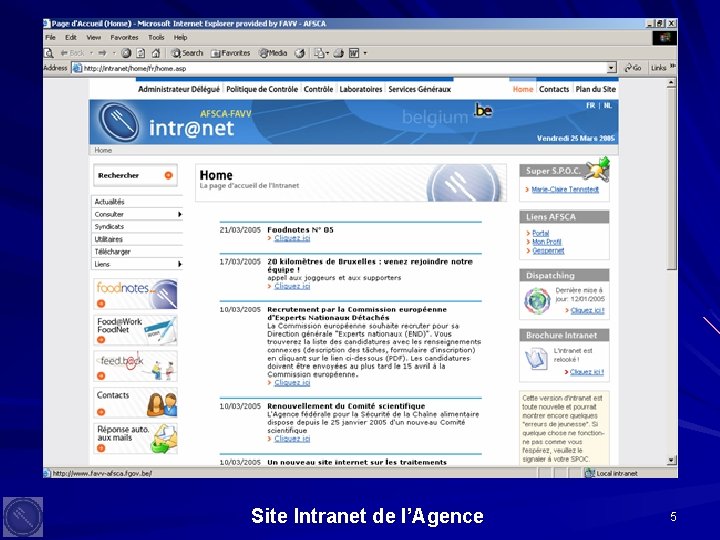
Task: Open the Favorites toolbar button
Action: 230,53
